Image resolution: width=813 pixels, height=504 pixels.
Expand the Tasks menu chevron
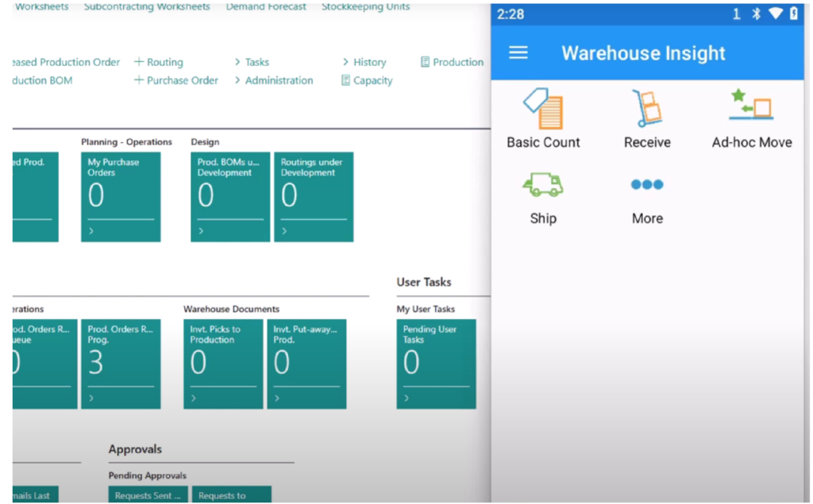237,62
